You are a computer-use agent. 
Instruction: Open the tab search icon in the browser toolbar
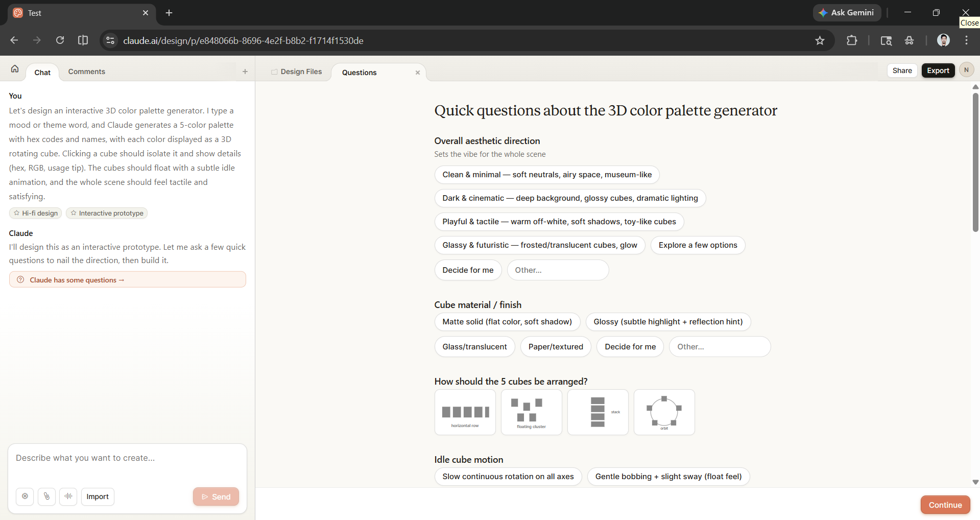point(886,40)
